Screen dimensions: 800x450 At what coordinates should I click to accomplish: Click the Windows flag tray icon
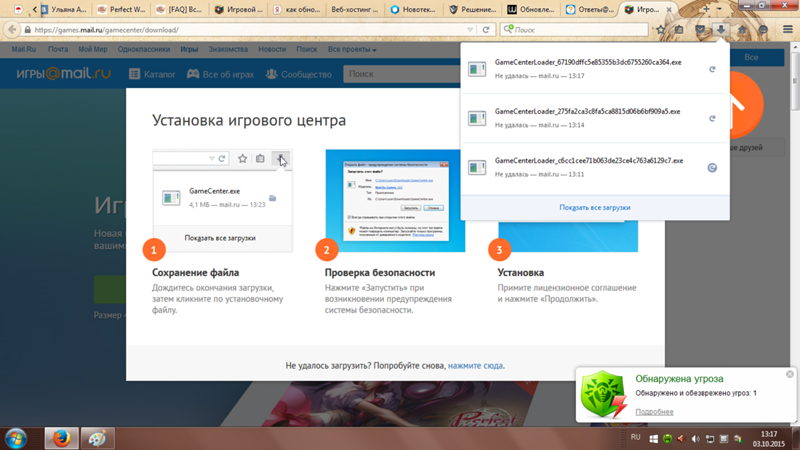point(654,439)
